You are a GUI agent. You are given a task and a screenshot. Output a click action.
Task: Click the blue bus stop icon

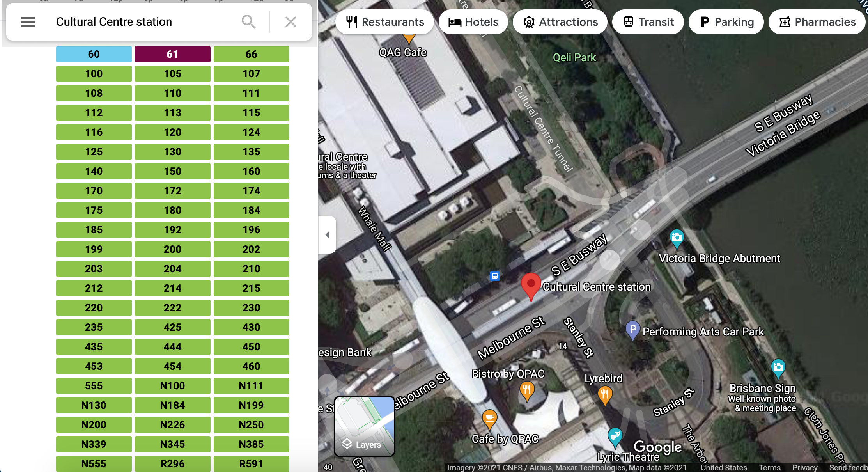click(x=494, y=277)
